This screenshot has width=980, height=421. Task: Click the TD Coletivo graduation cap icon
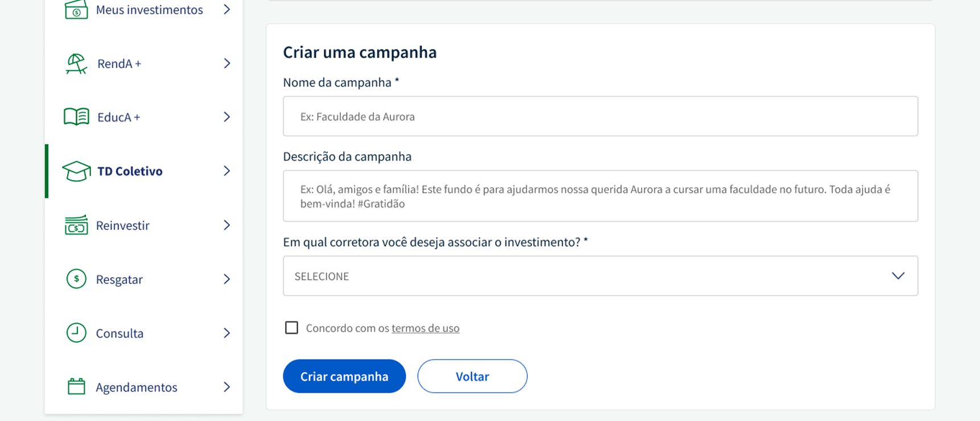[x=76, y=171]
